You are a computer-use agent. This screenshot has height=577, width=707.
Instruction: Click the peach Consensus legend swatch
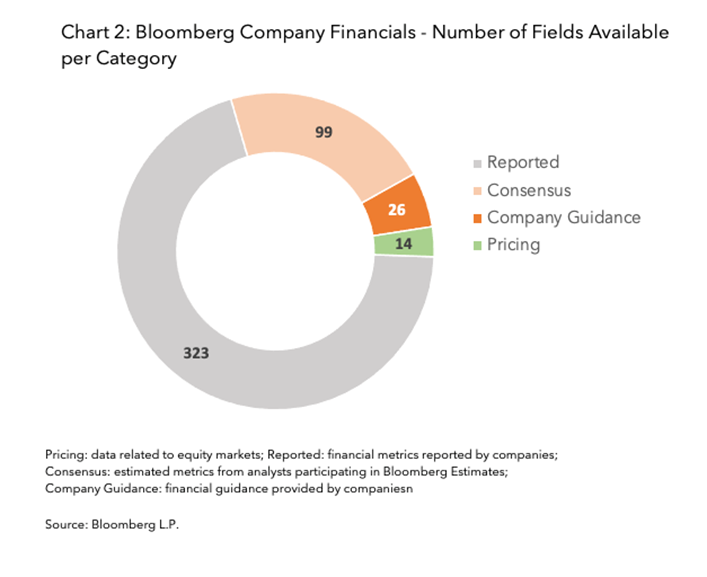point(477,191)
